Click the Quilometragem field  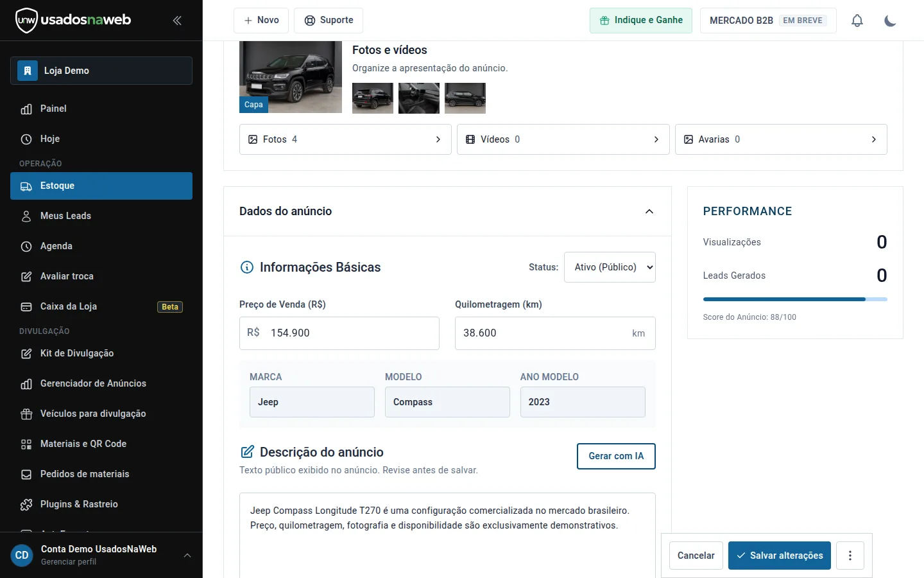coord(555,333)
